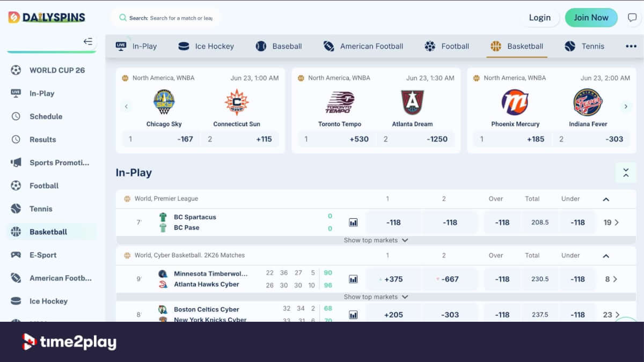Image resolution: width=644 pixels, height=362 pixels.
Task: Click the Results clock icon
Action: 16,139
